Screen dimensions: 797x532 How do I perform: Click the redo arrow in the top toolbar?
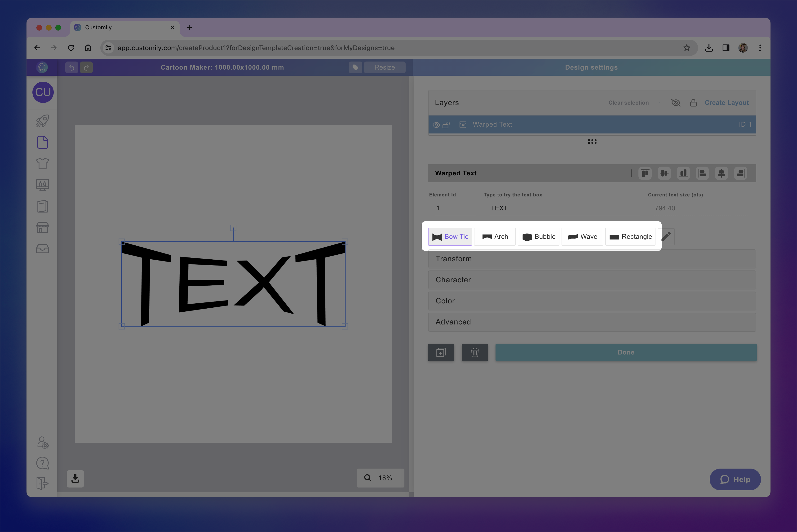point(86,67)
